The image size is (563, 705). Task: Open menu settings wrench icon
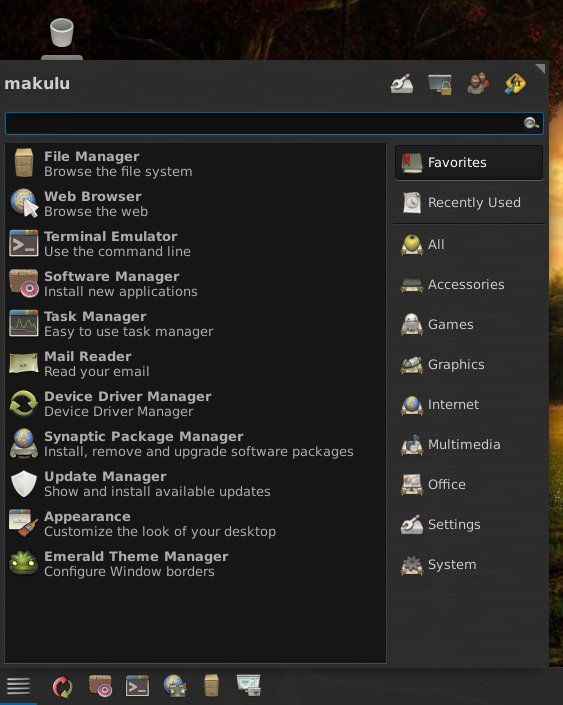tap(402, 84)
